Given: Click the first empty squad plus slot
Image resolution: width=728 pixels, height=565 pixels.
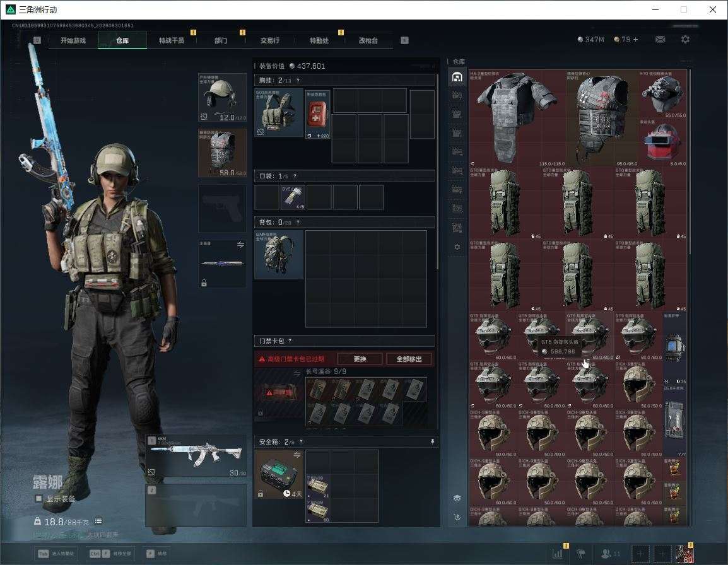Looking at the screenshot, I should pos(640,554).
